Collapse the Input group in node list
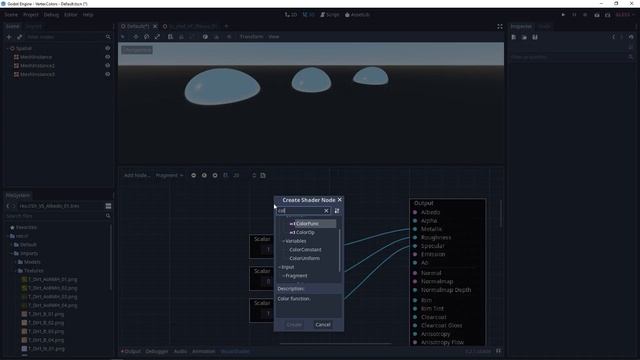This screenshot has width=640, height=360. [280, 267]
